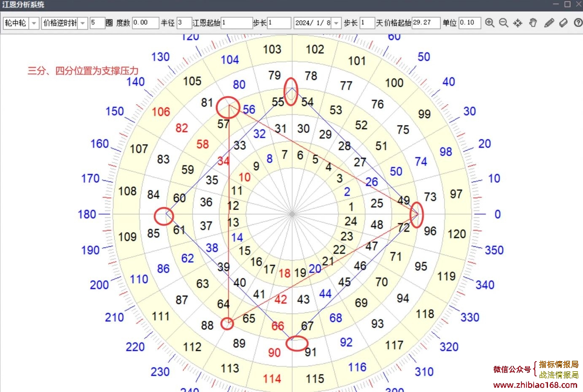Click red wheel number 106
Image resolution: width=583 pixels, height=392 pixels.
pos(161,112)
